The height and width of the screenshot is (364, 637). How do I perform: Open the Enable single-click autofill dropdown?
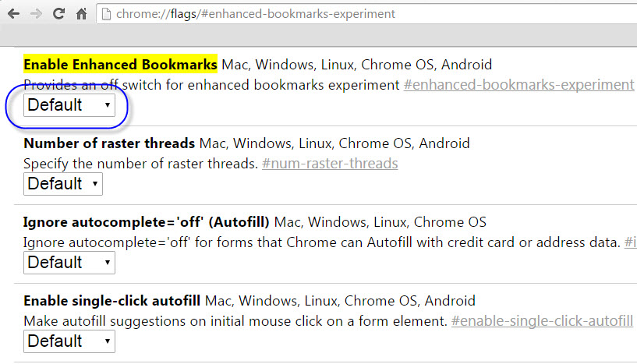tap(69, 341)
